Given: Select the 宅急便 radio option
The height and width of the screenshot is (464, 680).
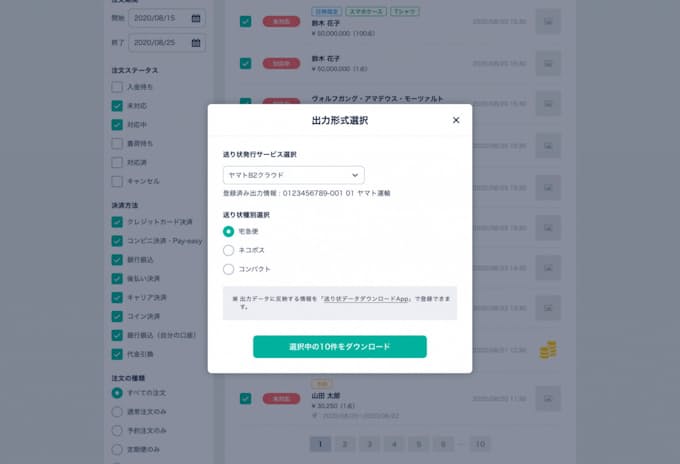Looking at the screenshot, I should tap(229, 231).
